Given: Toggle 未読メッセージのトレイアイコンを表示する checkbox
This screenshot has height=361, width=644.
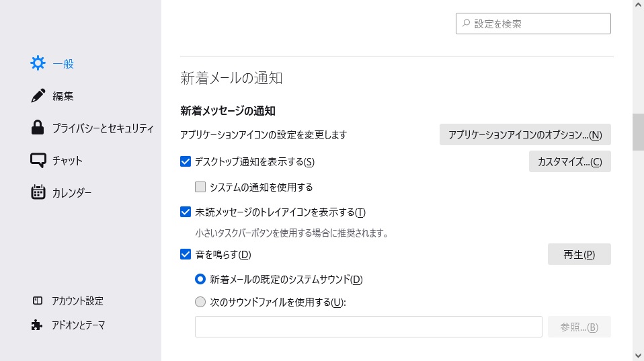Looking at the screenshot, I should tap(186, 212).
